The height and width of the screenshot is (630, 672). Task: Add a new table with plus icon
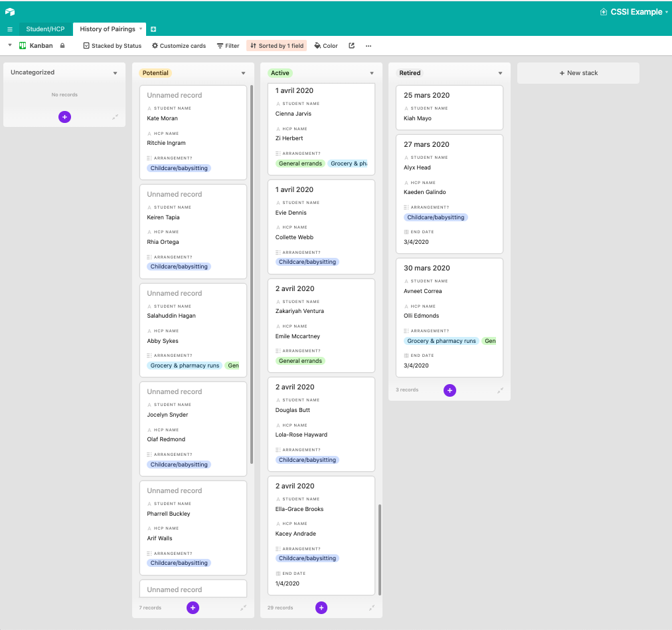(x=153, y=29)
